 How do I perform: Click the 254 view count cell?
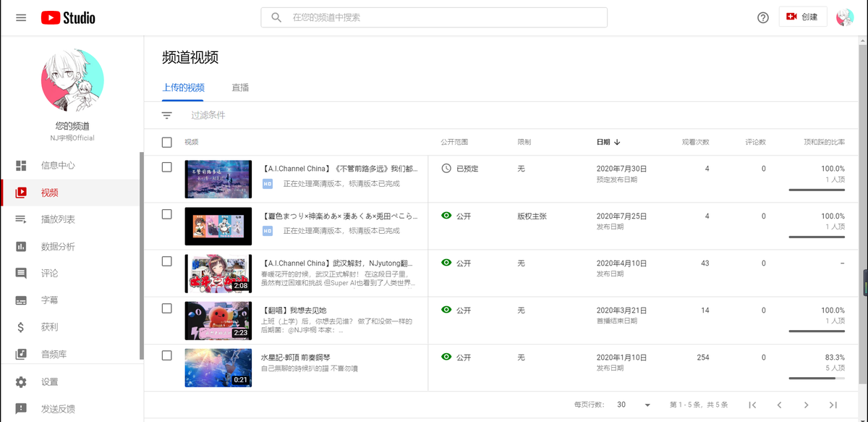coord(703,357)
